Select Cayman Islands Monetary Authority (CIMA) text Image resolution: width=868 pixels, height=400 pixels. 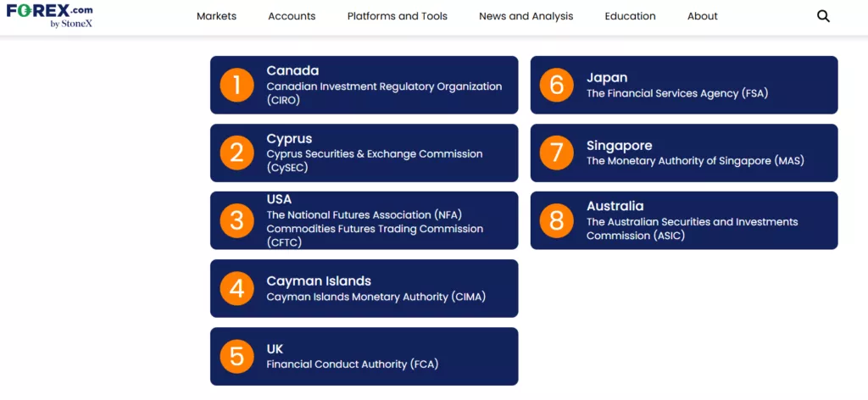coord(376,297)
